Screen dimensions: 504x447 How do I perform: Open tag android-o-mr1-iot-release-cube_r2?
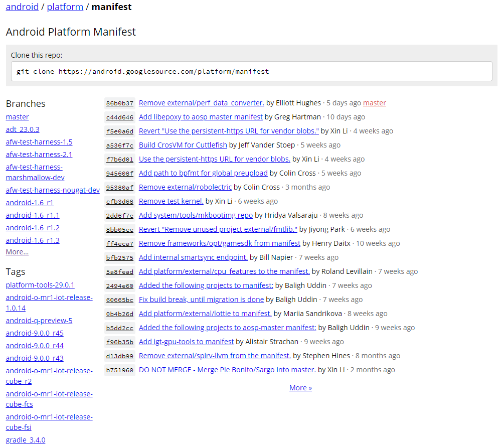[x=49, y=376]
